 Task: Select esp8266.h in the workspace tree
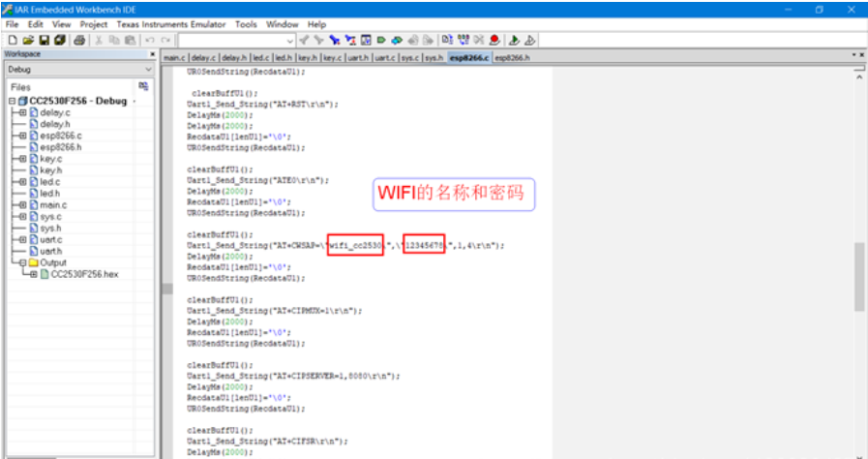(60, 147)
